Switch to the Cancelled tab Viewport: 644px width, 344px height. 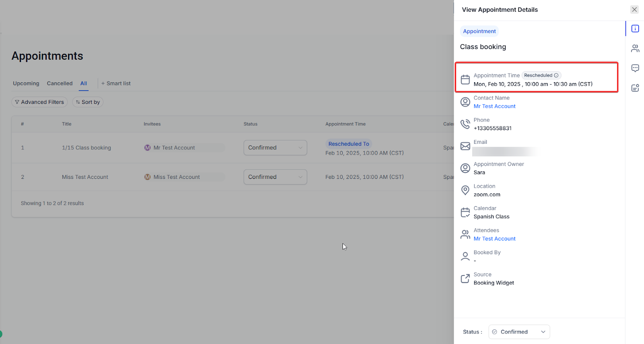coord(60,83)
